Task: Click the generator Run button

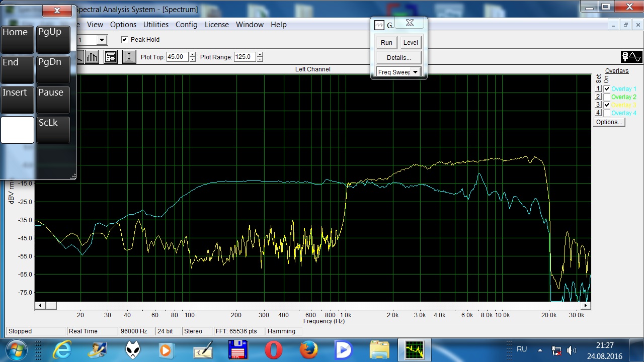Action: coord(386,43)
